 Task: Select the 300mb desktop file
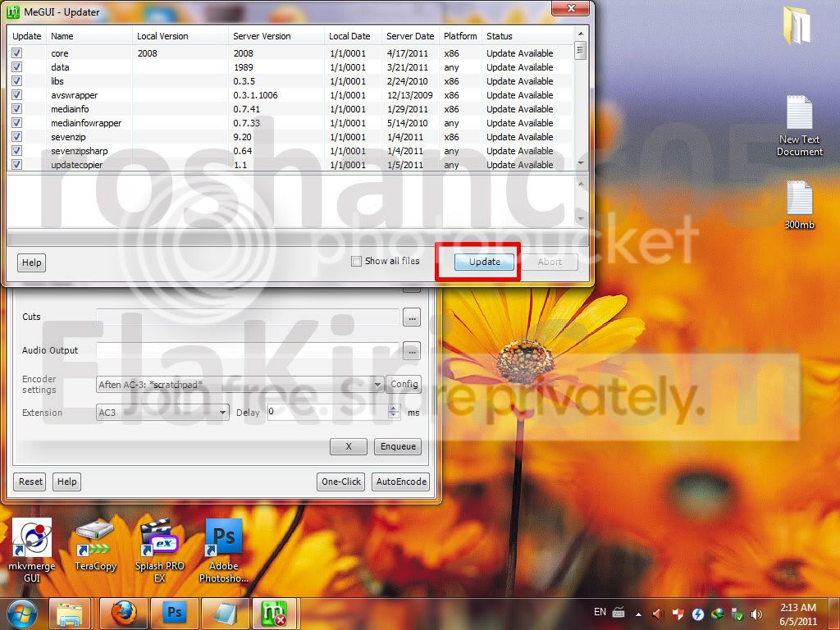[799, 204]
